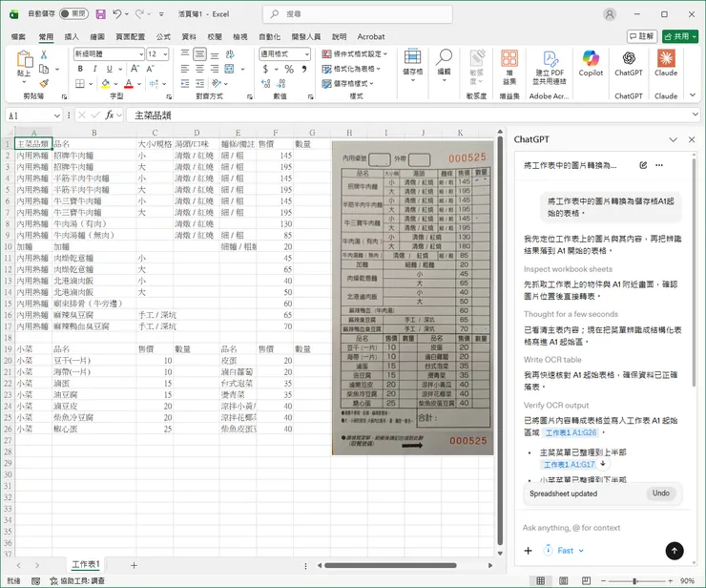Click the Increase Decimal icon

pyautogui.click(x=265, y=83)
